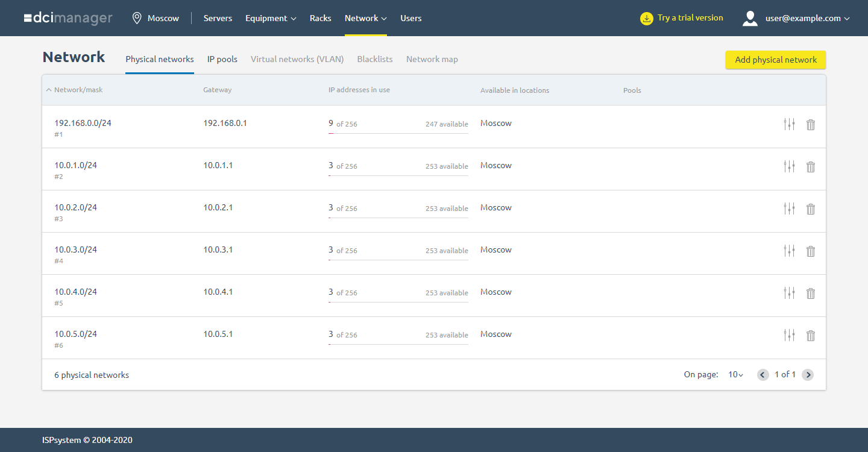Viewport: 868px width, 452px height.
Task: Go to previous page arrow
Action: [x=763, y=375]
